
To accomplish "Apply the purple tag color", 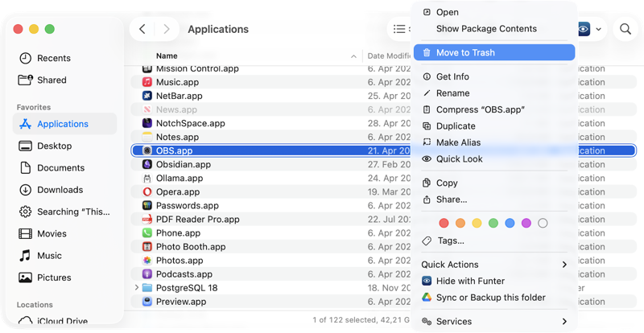I will [x=526, y=223].
